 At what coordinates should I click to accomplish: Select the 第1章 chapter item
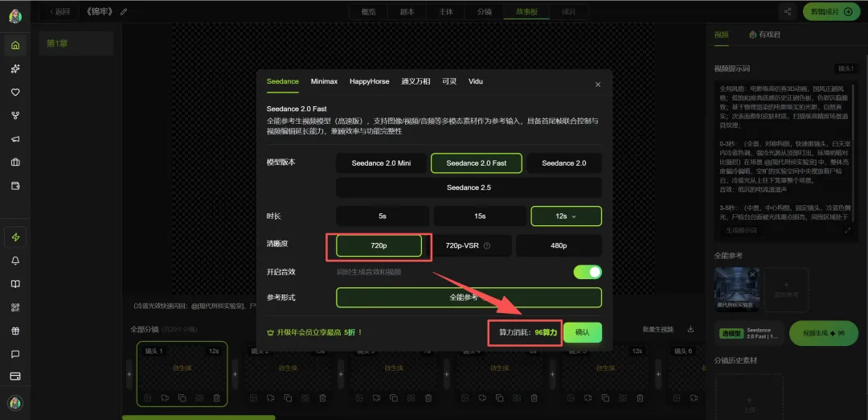pyautogui.click(x=76, y=43)
